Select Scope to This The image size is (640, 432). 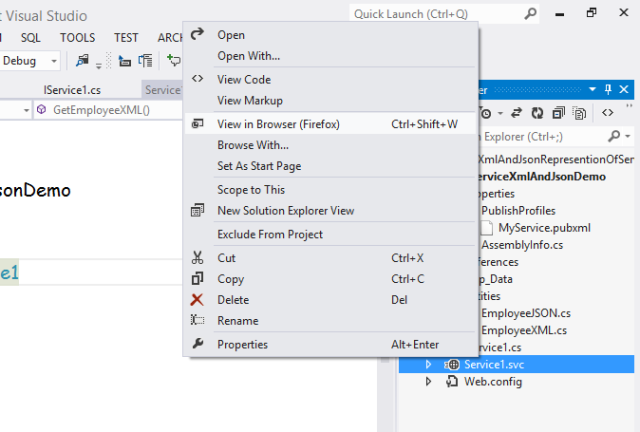331,189
